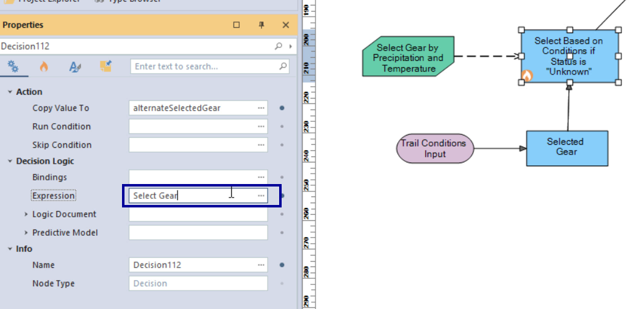644x309 pixels.
Task: Click the Skip Condition field
Action: point(198,145)
